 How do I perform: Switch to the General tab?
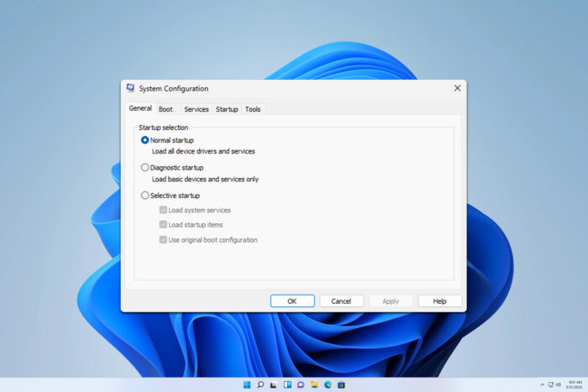point(140,108)
